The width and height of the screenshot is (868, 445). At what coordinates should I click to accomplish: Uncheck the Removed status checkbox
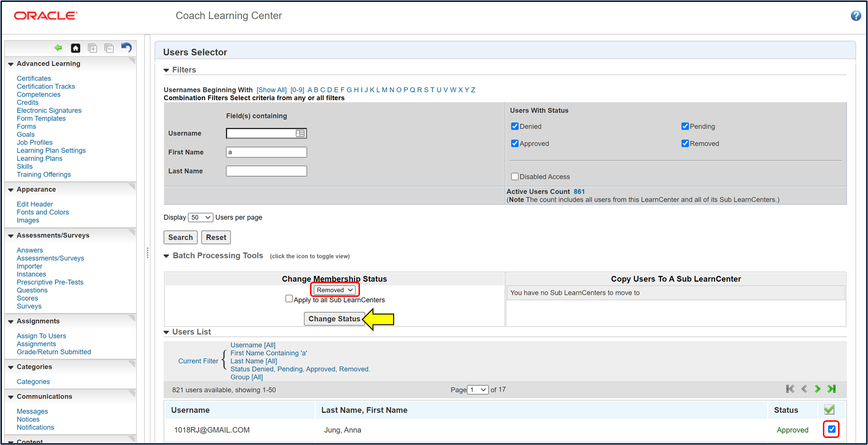[685, 143]
